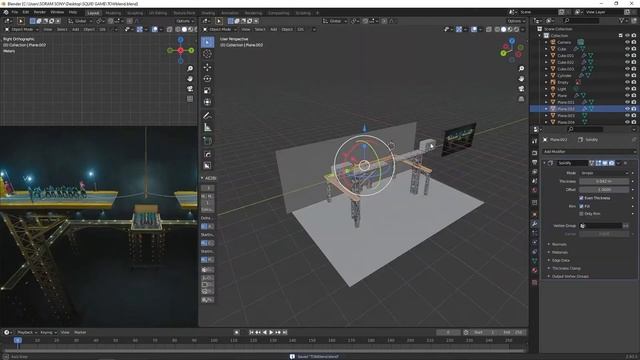Open the Add Modifier dropdown
Screen dimensions: 640x360
coord(589,151)
